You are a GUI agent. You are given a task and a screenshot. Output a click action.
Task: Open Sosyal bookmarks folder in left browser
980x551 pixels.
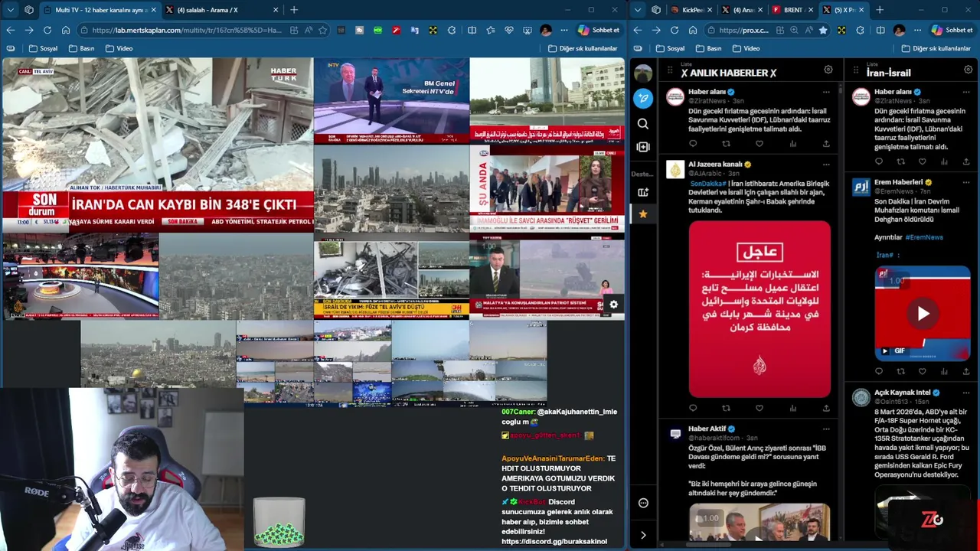pyautogui.click(x=43, y=48)
